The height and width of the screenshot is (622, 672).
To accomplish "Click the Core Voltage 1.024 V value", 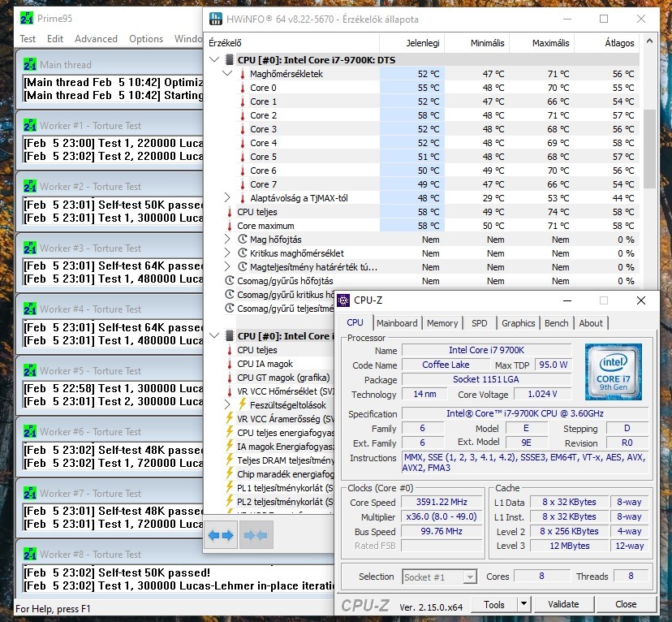I will [x=543, y=394].
